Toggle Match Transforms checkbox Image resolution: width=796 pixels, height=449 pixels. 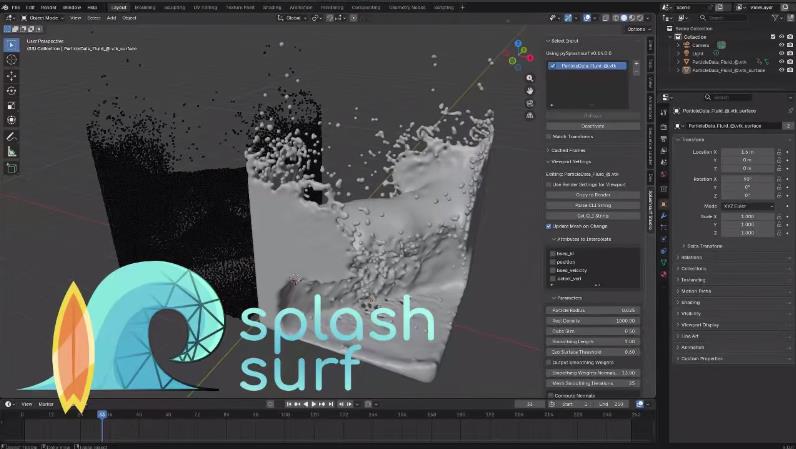coord(549,137)
